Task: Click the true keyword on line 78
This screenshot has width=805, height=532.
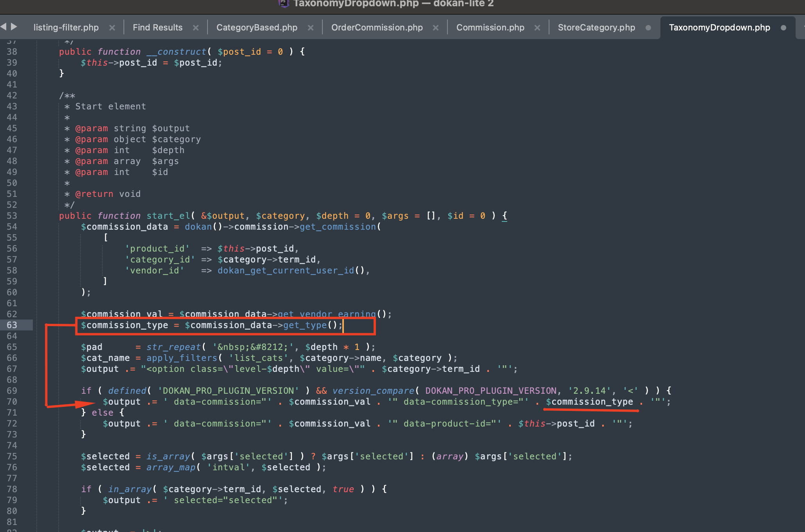Action: [x=343, y=489]
